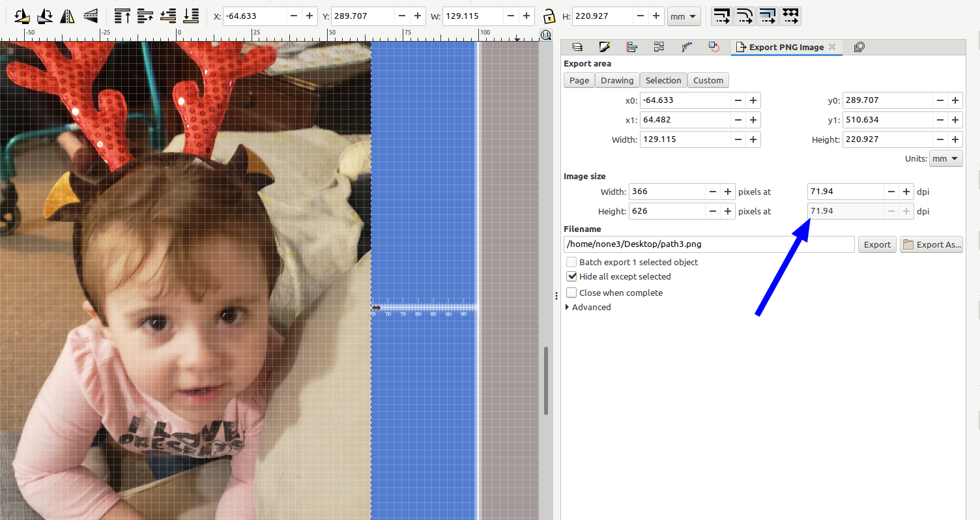The height and width of the screenshot is (520, 980).
Task: Open Align and Distribute dock tab
Action: click(631, 47)
